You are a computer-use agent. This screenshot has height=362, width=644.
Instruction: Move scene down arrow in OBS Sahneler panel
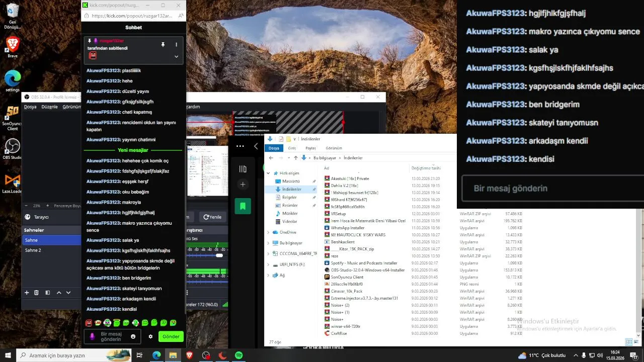[x=68, y=293]
